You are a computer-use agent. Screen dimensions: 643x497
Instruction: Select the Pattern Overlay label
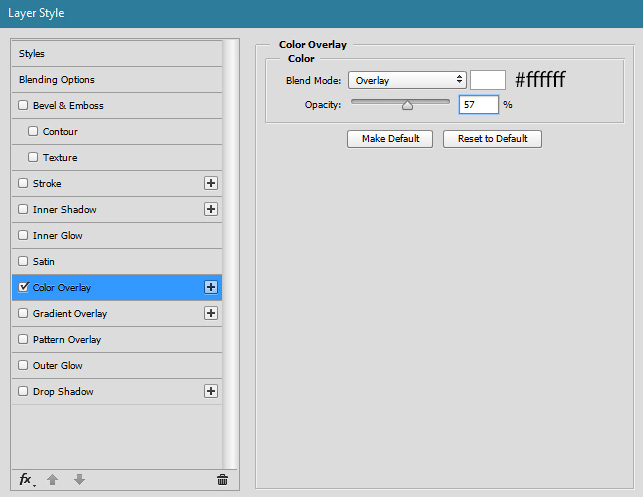[67, 340]
